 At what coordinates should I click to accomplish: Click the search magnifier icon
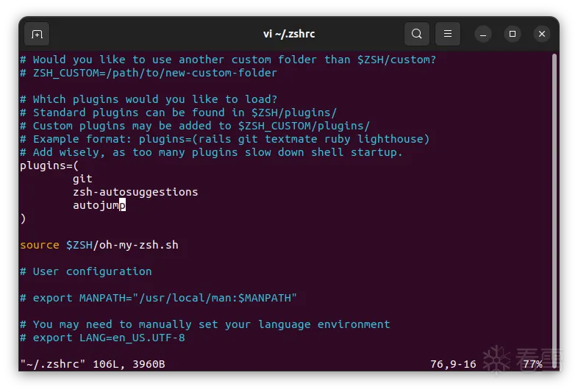click(x=417, y=34)
